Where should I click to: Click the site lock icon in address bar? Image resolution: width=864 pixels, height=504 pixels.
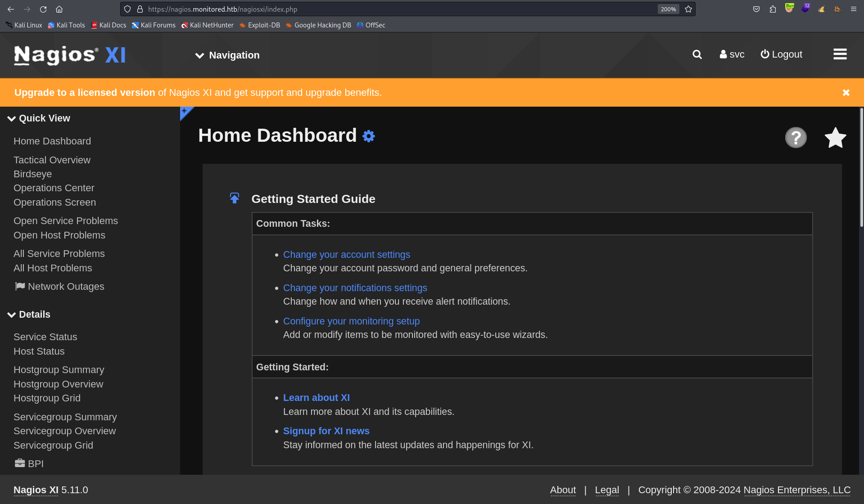pos(140,9)
